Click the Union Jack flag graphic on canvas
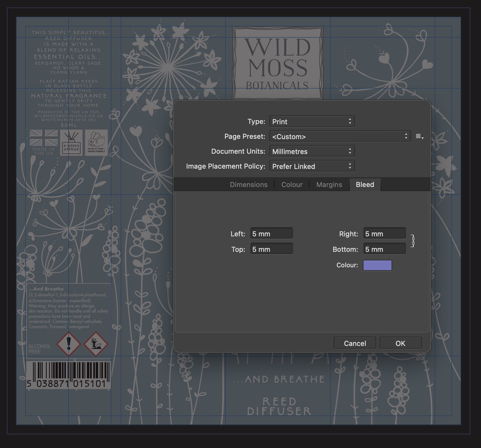This screenshot has width=481, height=448. 44,138
